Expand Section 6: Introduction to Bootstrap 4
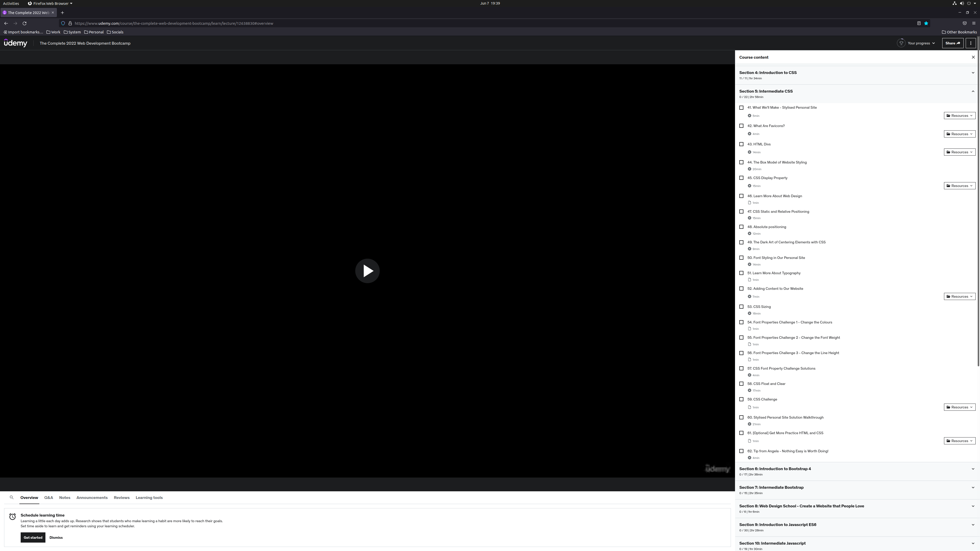The image size is (980, 551). (856, 471)
